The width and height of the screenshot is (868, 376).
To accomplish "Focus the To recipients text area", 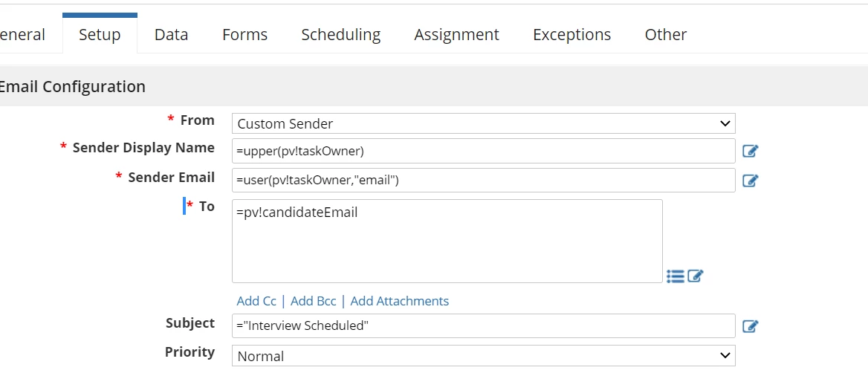I will point(447,241).
